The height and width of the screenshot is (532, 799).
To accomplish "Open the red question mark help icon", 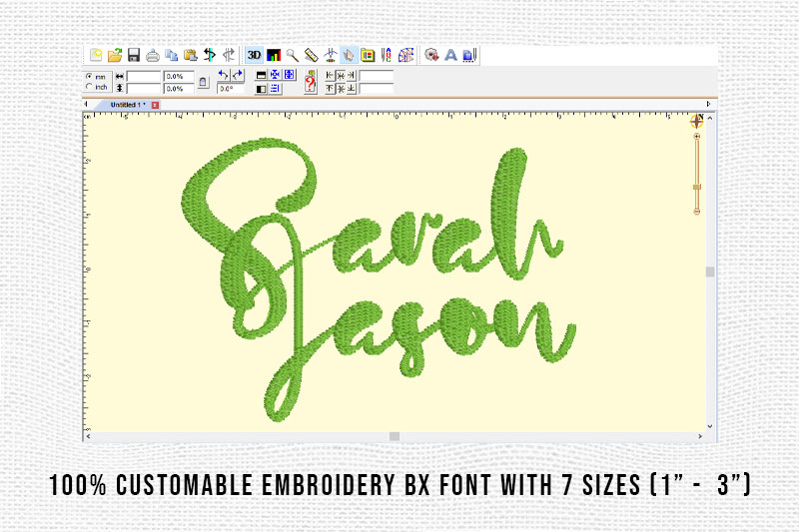I will coord(311,83).
